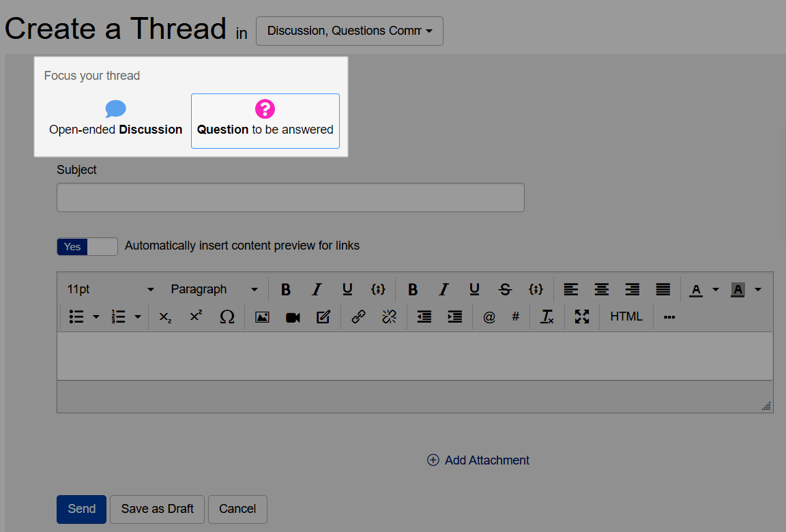Click inside the Subject text field
The image size is (786, 532).
290,197
